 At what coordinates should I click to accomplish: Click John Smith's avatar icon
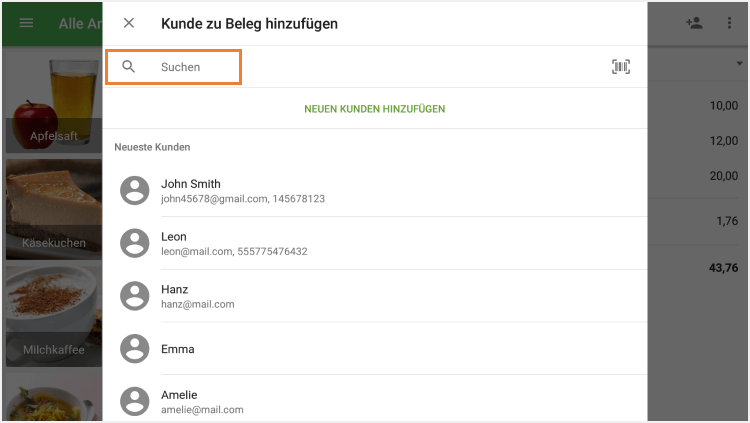(135, 190)
